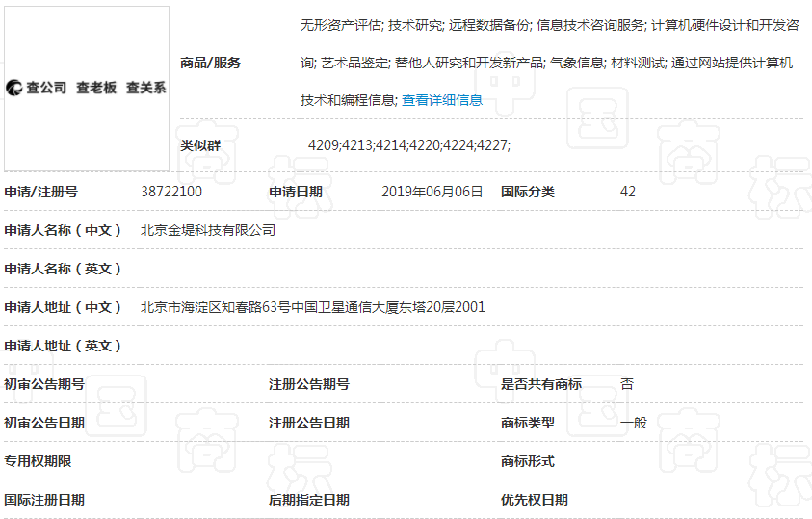This screenshot has width=812, height=519.
Task: Click the 国际注册日期 label
Action: (44, 500)
